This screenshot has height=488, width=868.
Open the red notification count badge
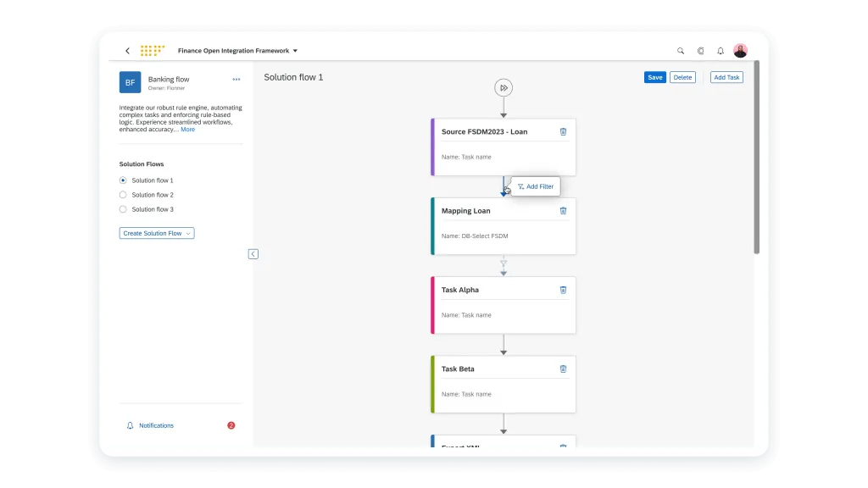tap(231, 425)
